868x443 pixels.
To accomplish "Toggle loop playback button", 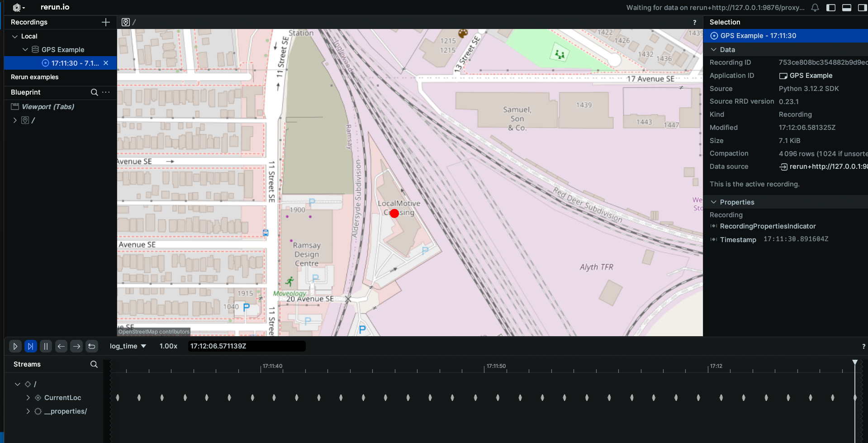I will point(92,346).
